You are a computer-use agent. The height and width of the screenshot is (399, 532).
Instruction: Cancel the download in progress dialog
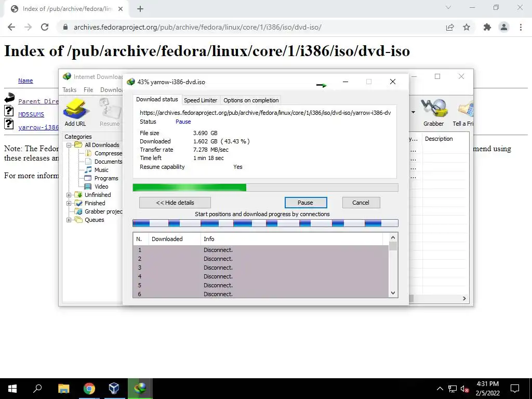361,203
